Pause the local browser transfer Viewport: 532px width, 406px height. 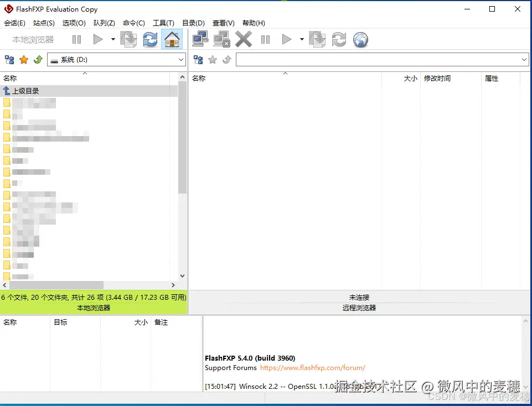coord(77,40)
